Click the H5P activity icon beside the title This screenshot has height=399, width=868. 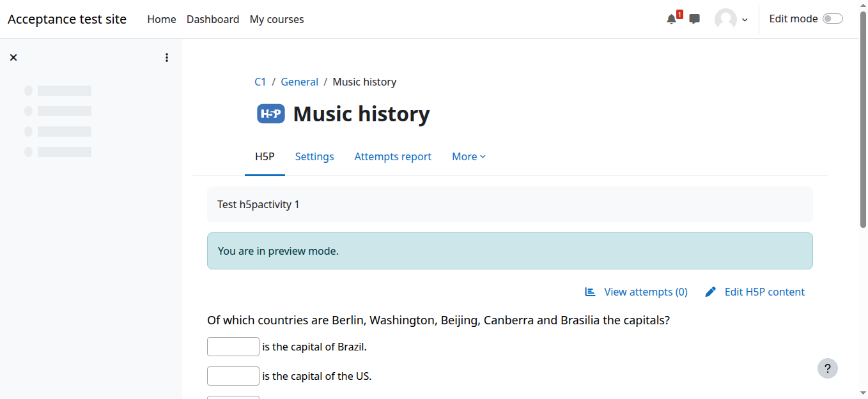click(271, 114)
